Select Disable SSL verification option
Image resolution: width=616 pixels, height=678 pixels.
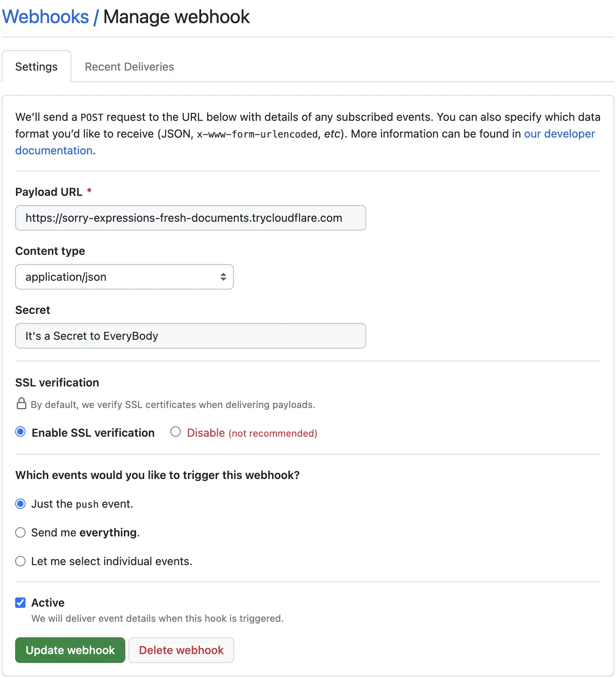click(x=176, y=432)
